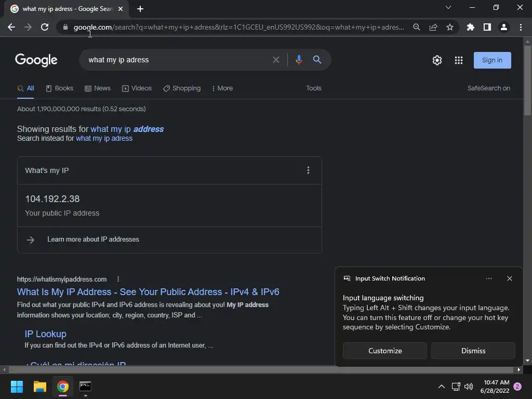Click the horizontal scrollbar track

[x=261, y=369]
